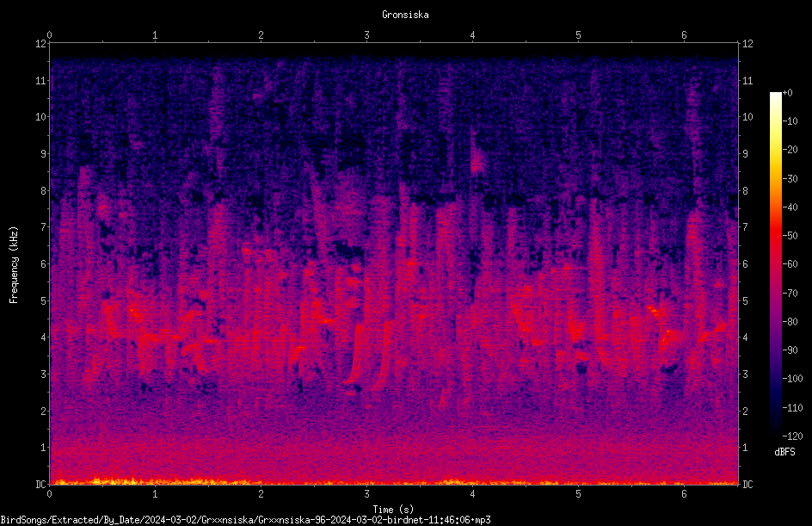The width and height of the screenshot is (812, 526).
Task: Click the dBFS color scale gradient bar
Action: click(x=775, y=264)
